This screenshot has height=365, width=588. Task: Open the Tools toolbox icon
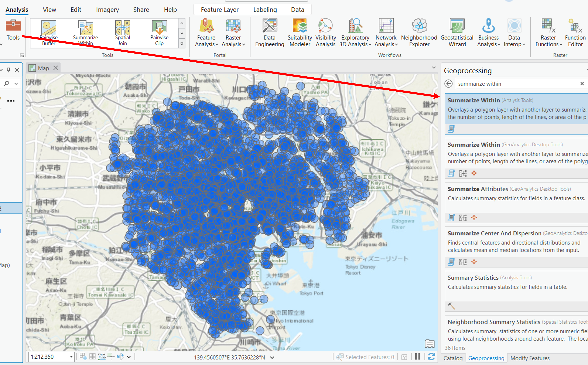click(x=13, y=30)
